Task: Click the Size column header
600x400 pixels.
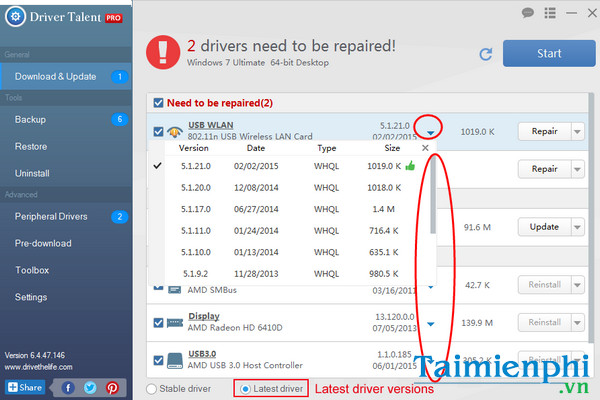Action: [x=392, y=148]
